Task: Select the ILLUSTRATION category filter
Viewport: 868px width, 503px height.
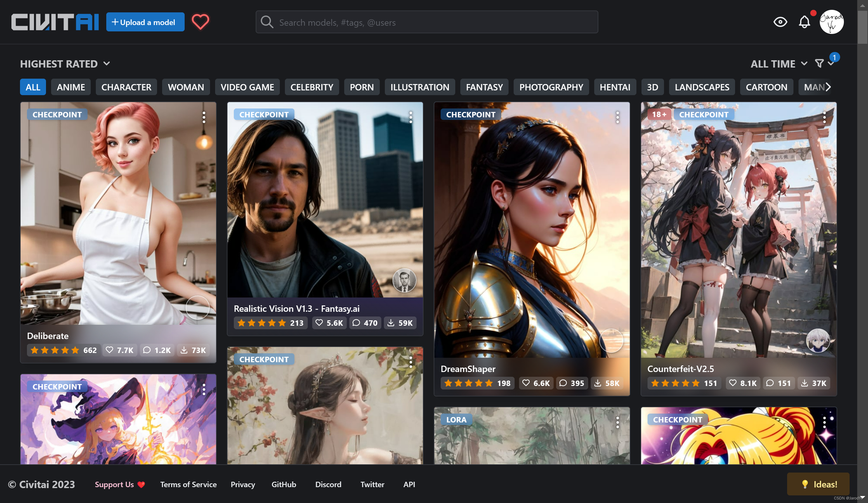Action: pos(420,87)
